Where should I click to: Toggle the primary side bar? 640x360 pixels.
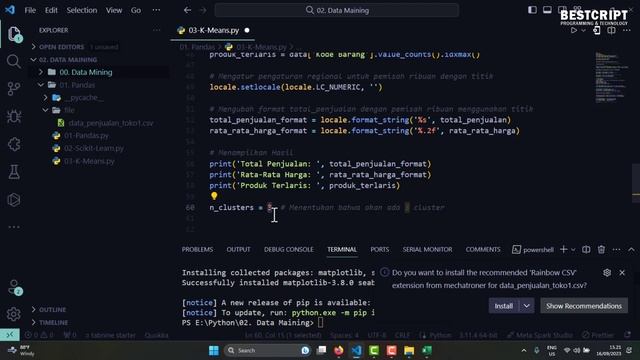[x=532, y=10]
